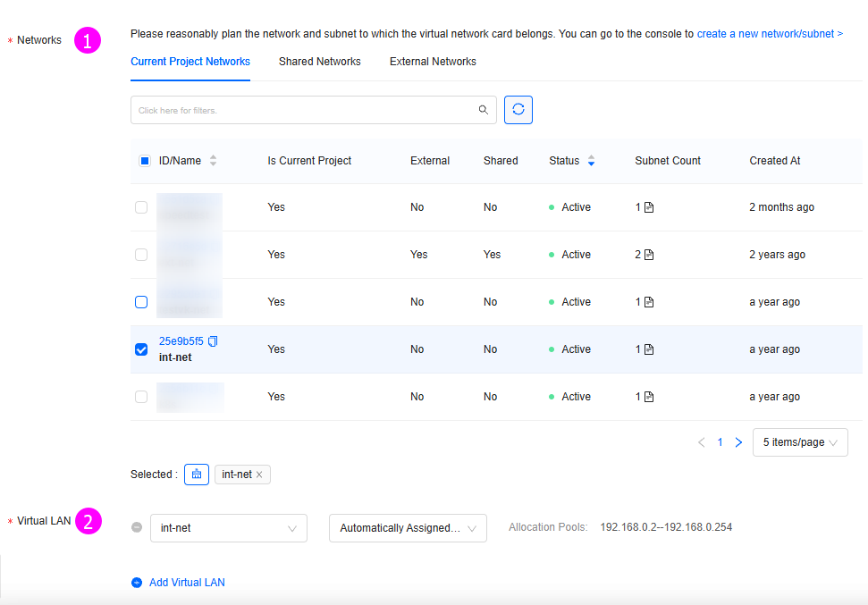Go to next page of networks

click(x=738, y=442)
